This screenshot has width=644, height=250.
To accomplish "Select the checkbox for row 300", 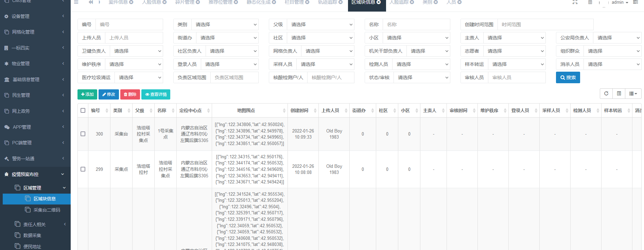I will [83, 134].
